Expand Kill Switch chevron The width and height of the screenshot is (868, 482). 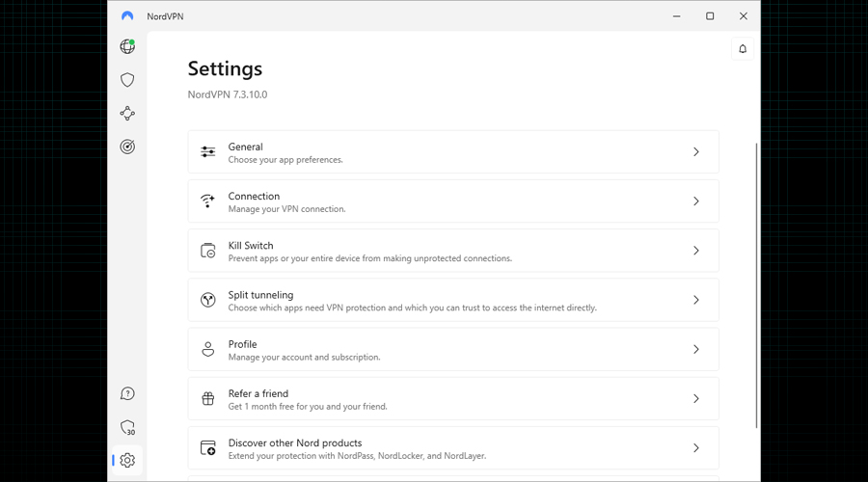(696, 250)
